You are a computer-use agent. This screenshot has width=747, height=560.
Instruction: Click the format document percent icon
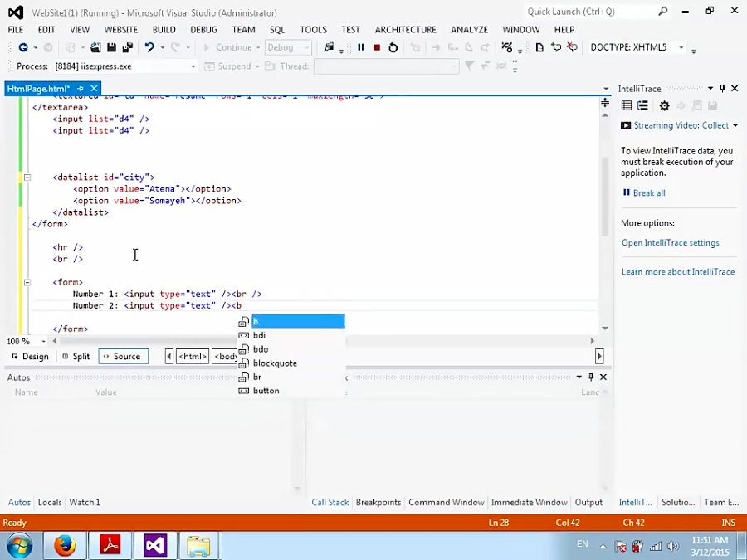pyautogui.click(x=507, y=47)
